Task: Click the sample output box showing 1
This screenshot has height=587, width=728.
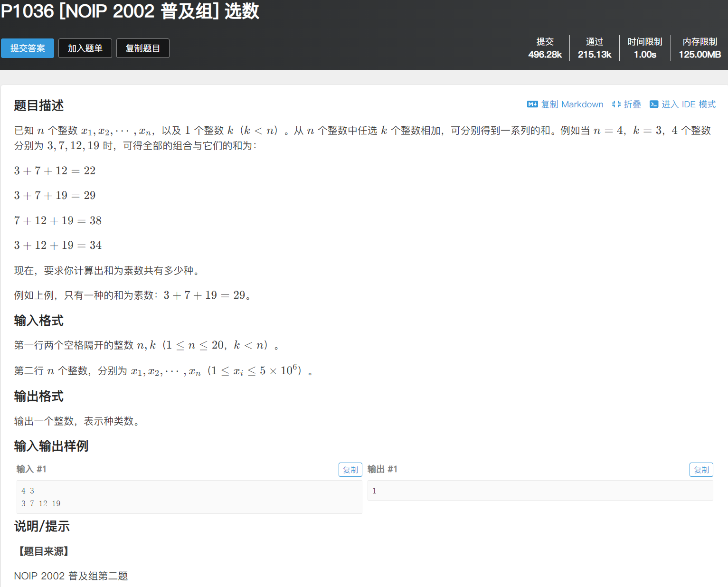Action: [540, 491]
